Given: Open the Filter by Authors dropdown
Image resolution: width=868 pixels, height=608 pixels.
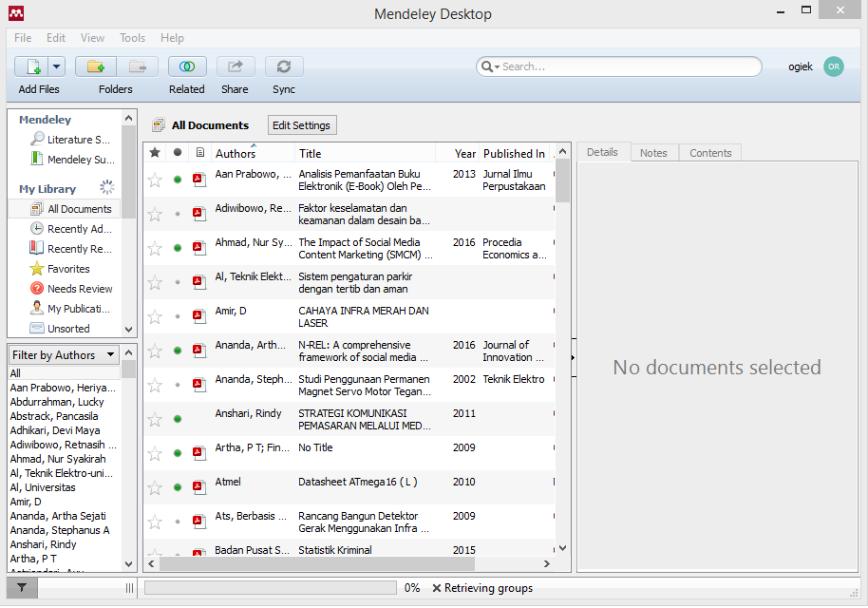Looking at the screenshot, I should [64, 355].
